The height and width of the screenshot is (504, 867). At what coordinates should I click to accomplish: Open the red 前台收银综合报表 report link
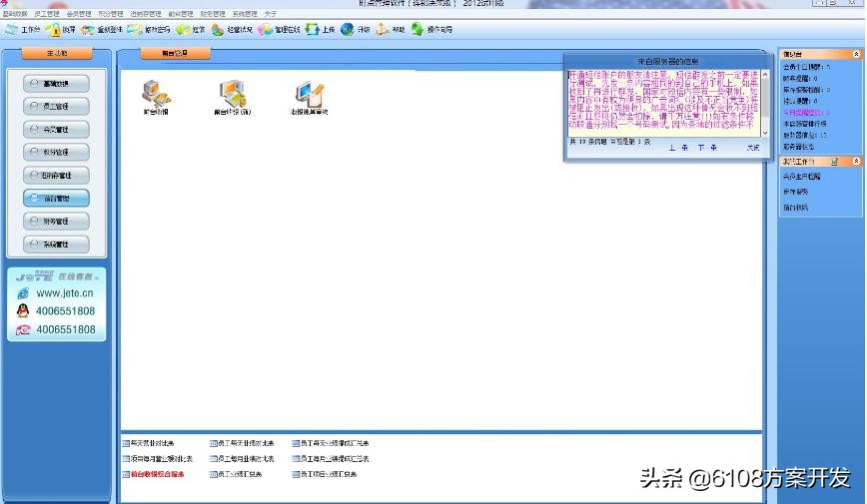157,474
